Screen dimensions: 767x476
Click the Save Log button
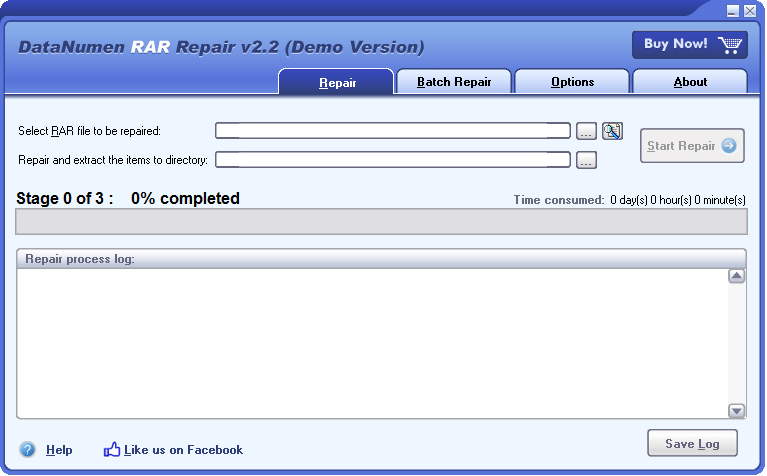pyautogui.click(x=692, y=443)
